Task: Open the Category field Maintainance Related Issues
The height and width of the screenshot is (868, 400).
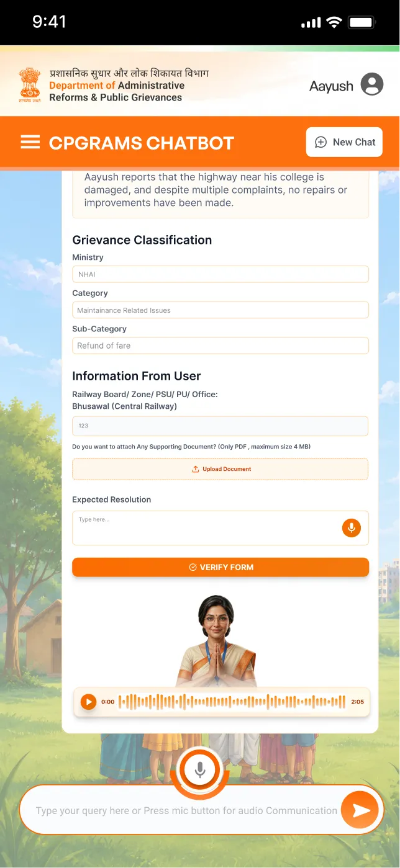Action: (x=220, y=310)
